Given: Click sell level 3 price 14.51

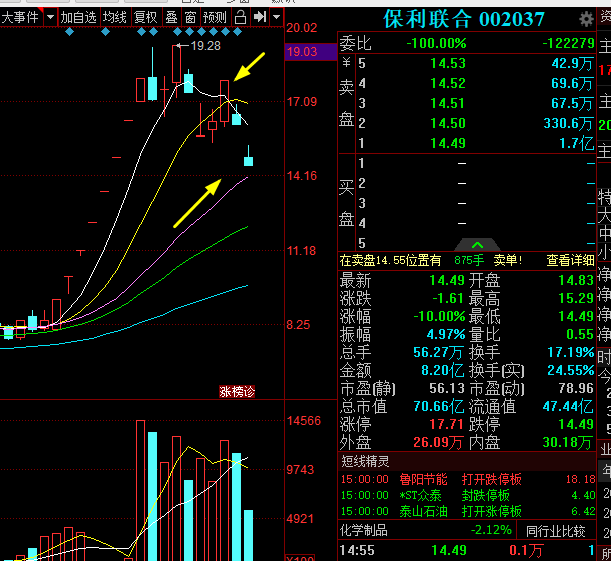Looking at the screenshot, I should tap(448, 103).
